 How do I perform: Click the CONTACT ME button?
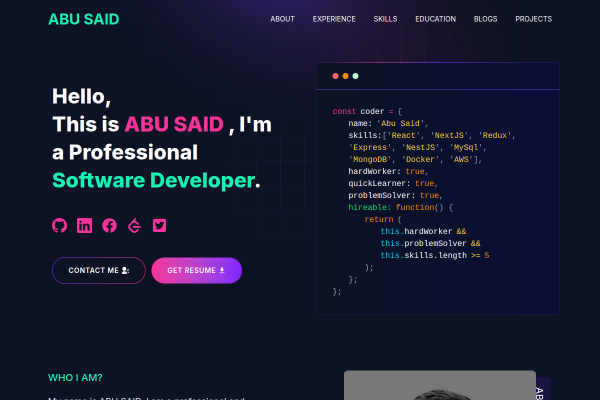click(99, 270)
